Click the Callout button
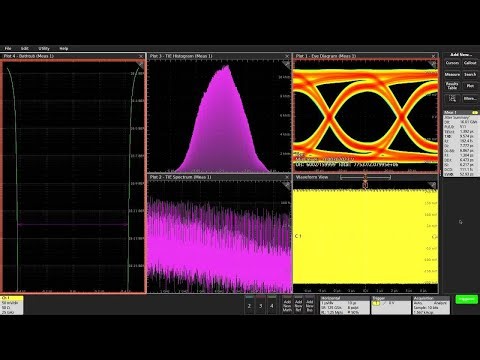 pos(470,63)
